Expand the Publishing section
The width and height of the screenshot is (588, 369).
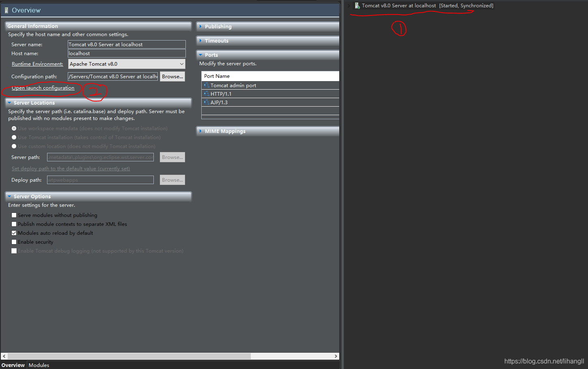(x=200, y=26)
